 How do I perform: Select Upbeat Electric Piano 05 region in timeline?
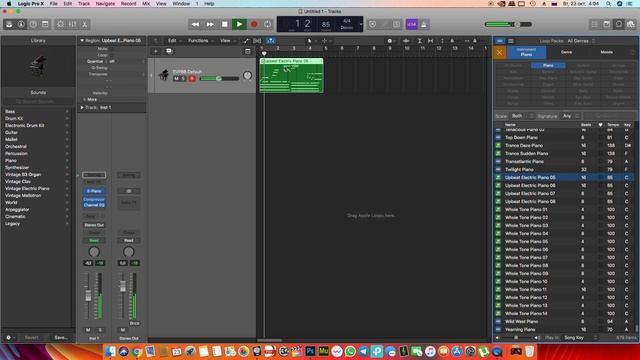(291, 76)
